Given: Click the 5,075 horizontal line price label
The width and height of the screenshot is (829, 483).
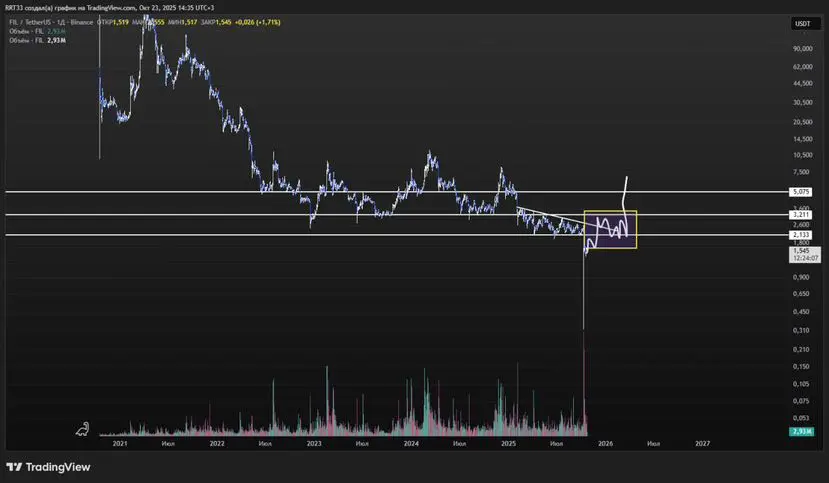Looking at the screenshot, I should point(800,192).
